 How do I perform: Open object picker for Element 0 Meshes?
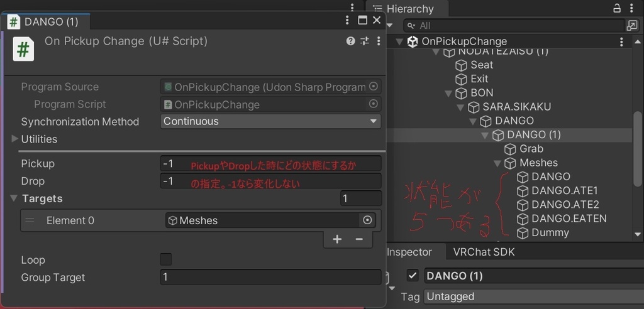click(367, 220)
